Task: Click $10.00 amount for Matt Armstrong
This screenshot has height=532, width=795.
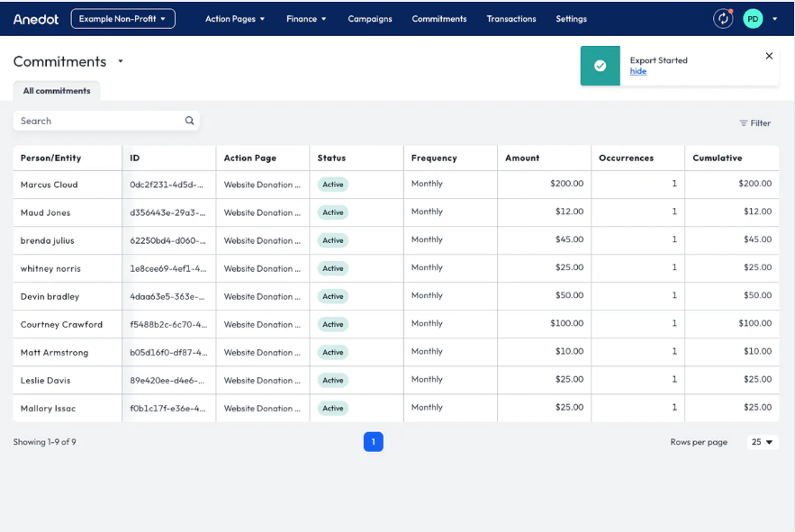Action: 569,350
